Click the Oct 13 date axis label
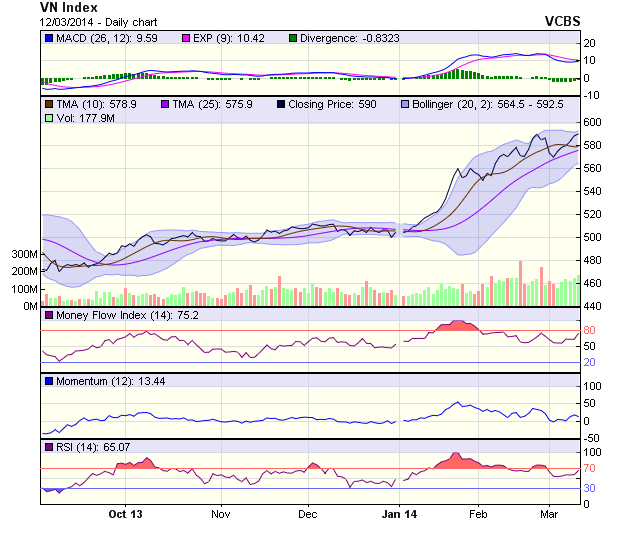Screen dimensions: 620x535 [126, 514]
